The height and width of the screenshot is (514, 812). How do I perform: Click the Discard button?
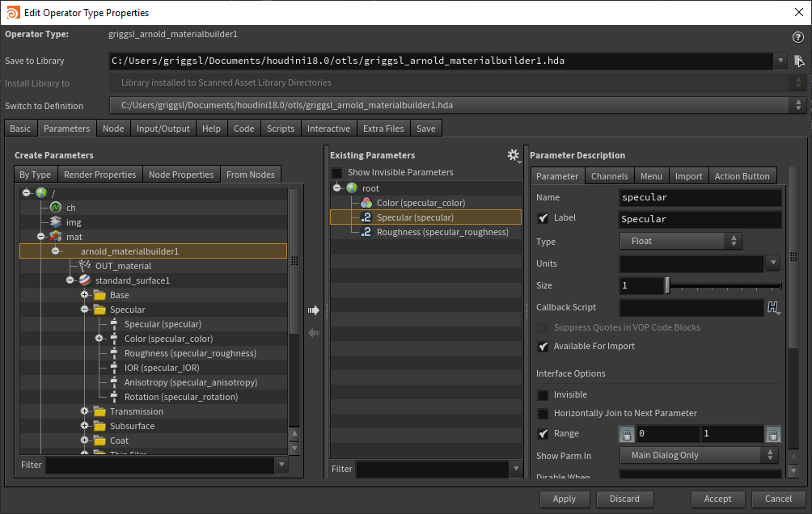click(624, 499)
